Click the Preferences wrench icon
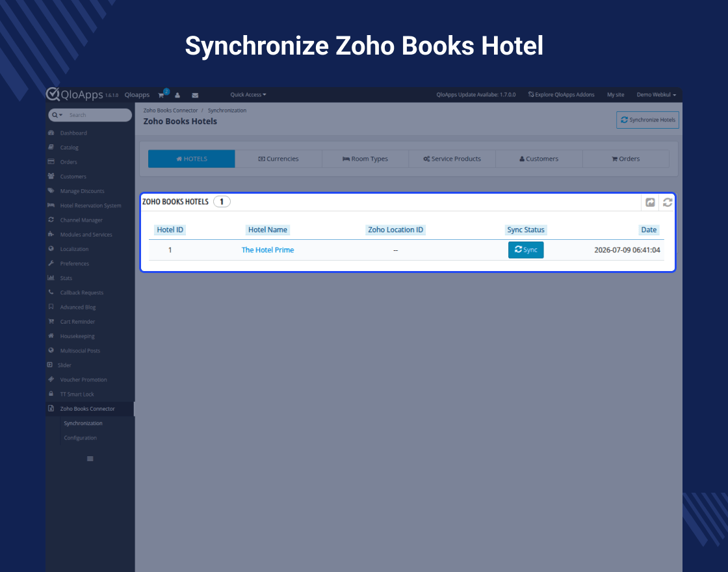The height and width of the screenshot is (572, 728). (x=51, y=263)
